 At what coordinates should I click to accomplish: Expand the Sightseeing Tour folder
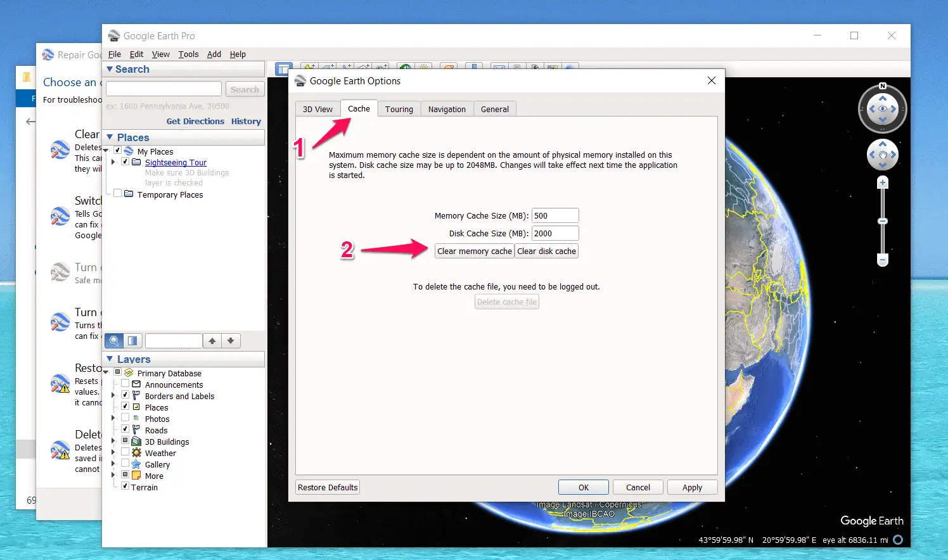[113, 162]
